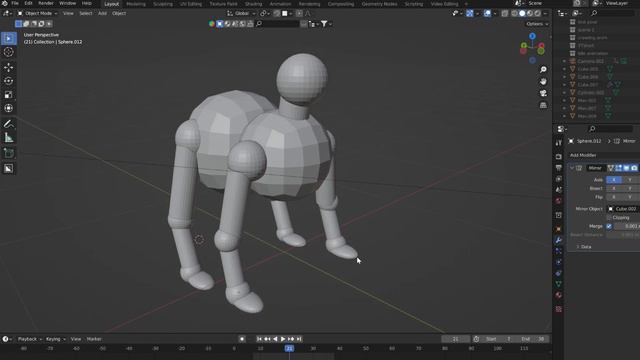Open the Object Mode dropdown
The width and height of the screenshot is (640, 360).
pos(38,13)
